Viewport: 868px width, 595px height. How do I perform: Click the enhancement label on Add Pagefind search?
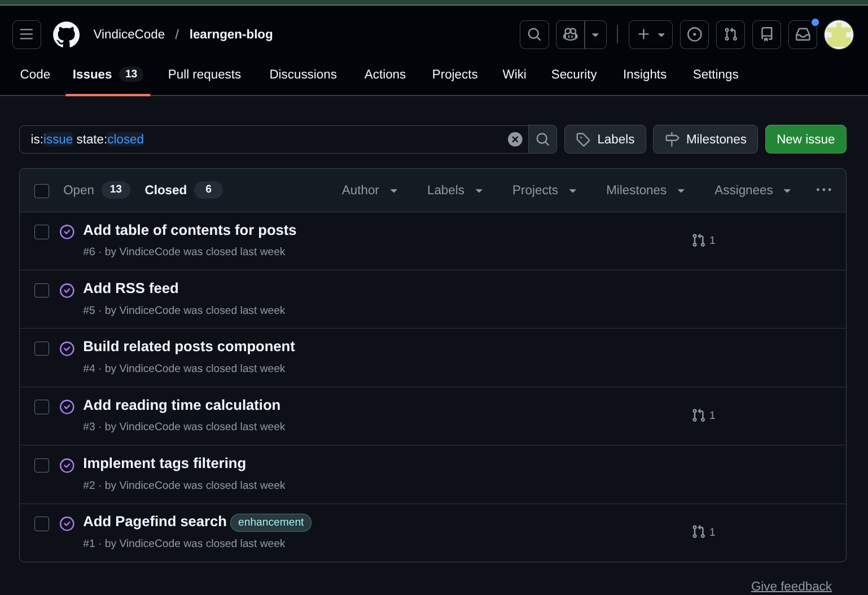(x=270, y=522)
